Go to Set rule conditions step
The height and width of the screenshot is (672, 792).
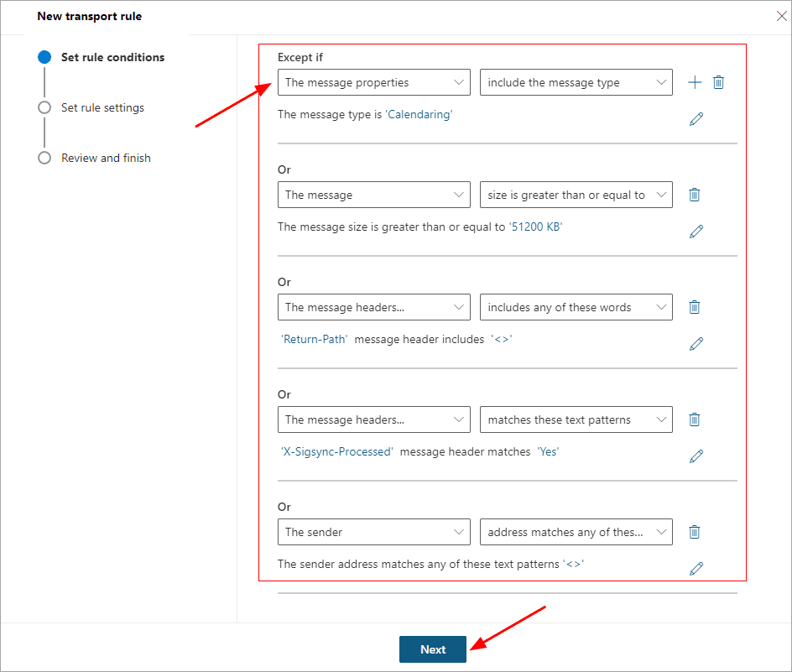tap(112, 57)
